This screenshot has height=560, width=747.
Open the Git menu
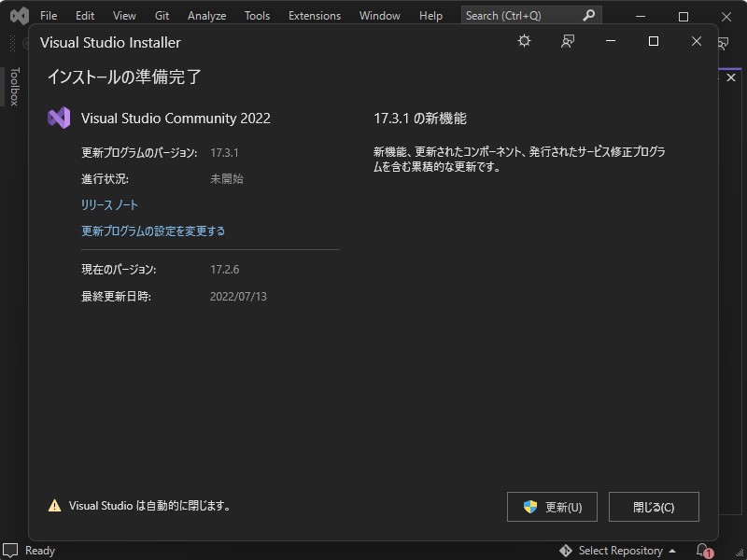point(161,15)
